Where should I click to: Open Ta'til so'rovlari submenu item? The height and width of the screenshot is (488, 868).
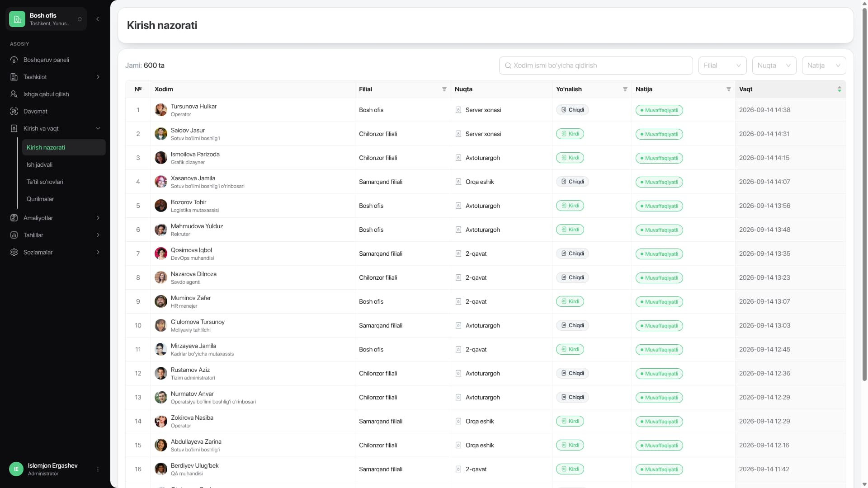pyautogui.click(x=64, y=182)
